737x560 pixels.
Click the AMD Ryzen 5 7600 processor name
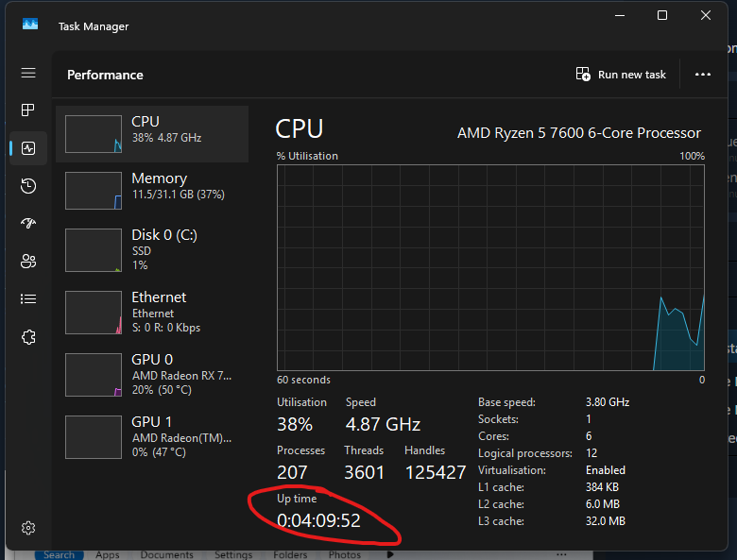pyautogui.click(x=579, y=133)
